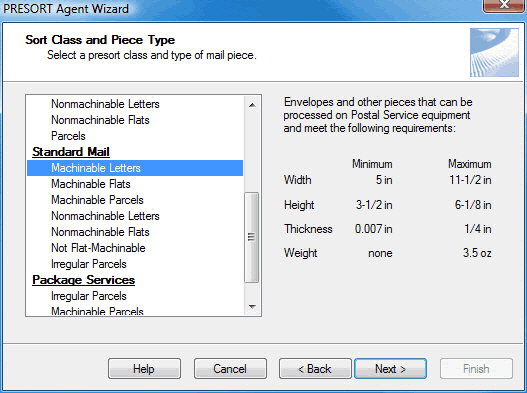Viewport: 527px width, 393px height.
Task: Select Nonmachinable Letters under Standard Mail
Action: point(135,216)
